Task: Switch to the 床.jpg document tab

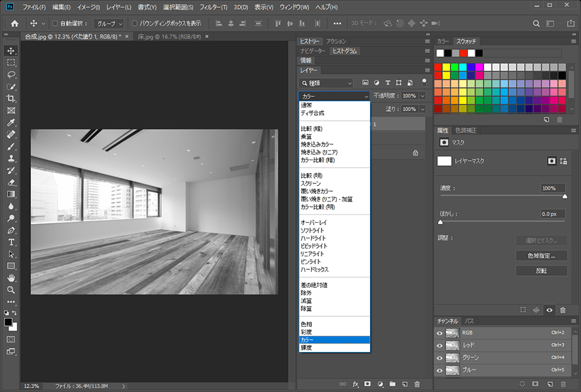Action: click(169, 36)
